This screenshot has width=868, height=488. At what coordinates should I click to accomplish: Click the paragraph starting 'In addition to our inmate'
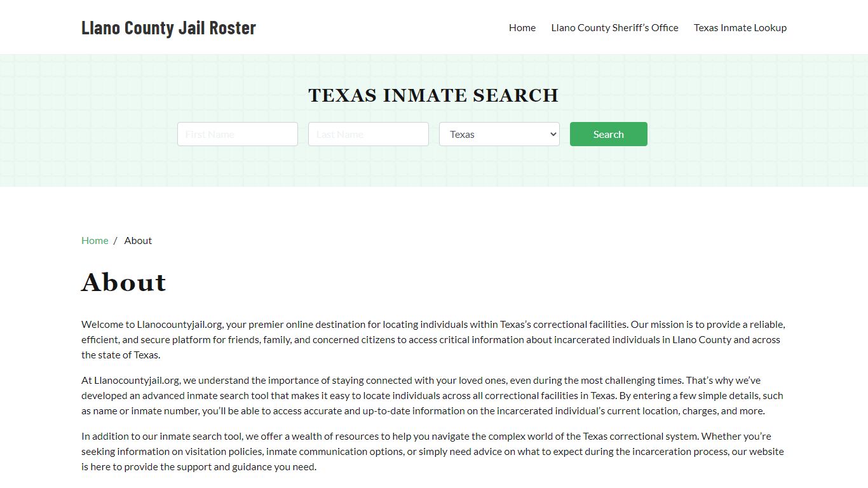click(x=434, y=451)
